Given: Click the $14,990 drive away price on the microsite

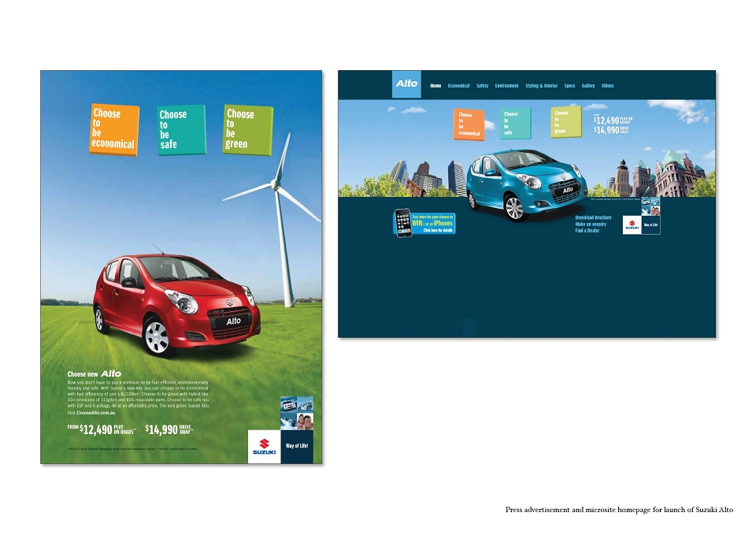Looking at the screenshot, I should click(x=611, y=130).
